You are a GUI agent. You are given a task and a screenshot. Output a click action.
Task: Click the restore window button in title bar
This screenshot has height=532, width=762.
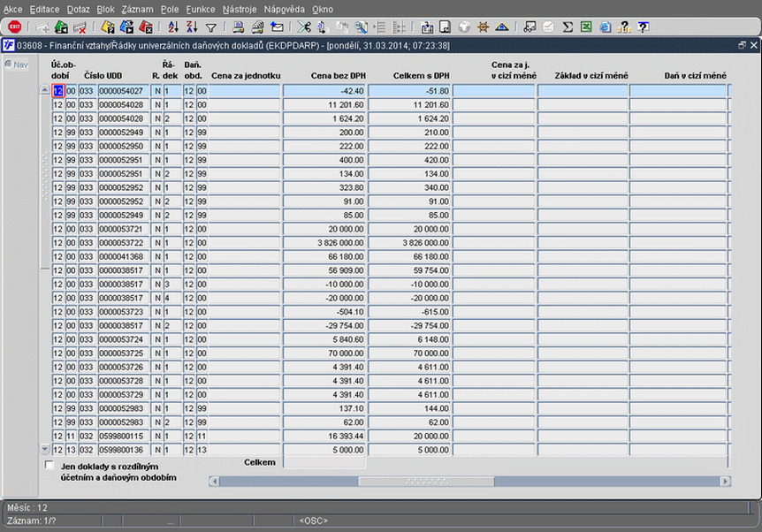[x=742, y=45]
